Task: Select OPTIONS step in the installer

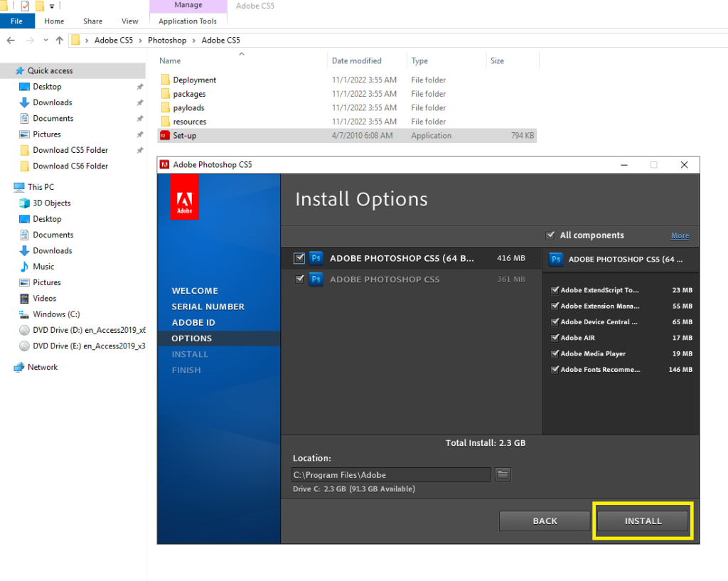Action: (x=191, y=339)
